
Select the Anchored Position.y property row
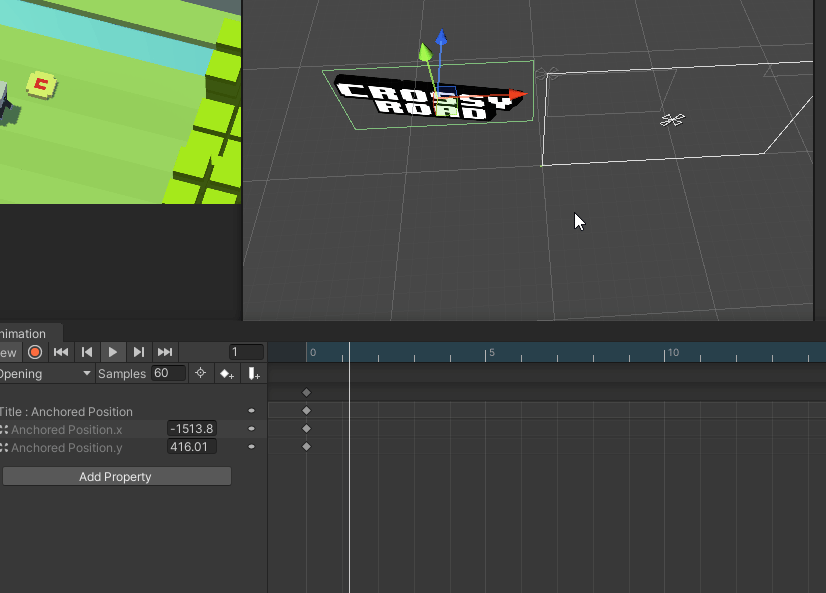pos(132,447)
